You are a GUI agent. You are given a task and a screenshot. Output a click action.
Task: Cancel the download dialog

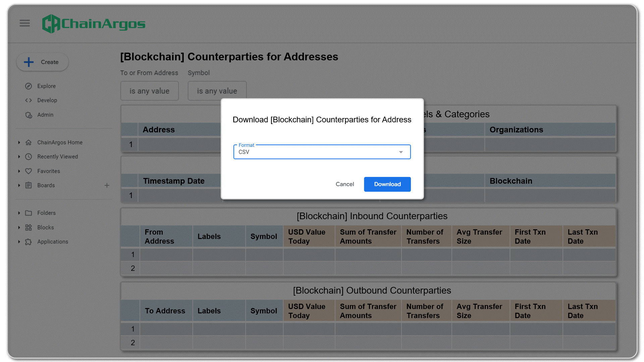tap(344, 184)
